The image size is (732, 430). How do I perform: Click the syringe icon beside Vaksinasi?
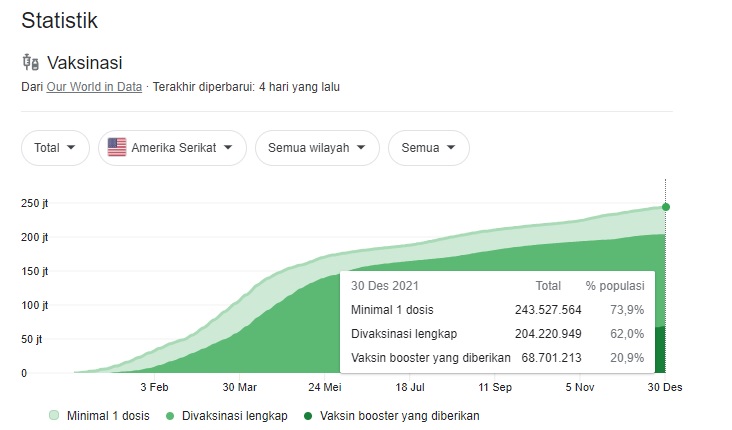30,62
